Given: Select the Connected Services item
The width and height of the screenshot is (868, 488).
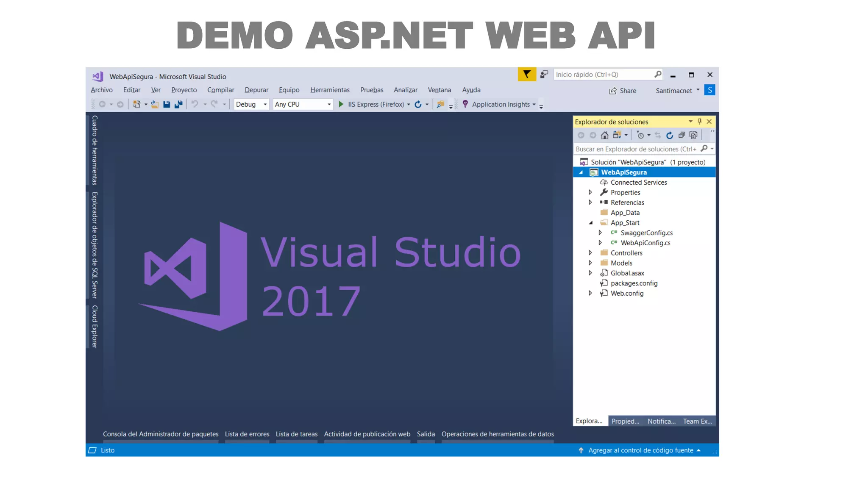Looking at the screenshot, I should pos(638,182).
